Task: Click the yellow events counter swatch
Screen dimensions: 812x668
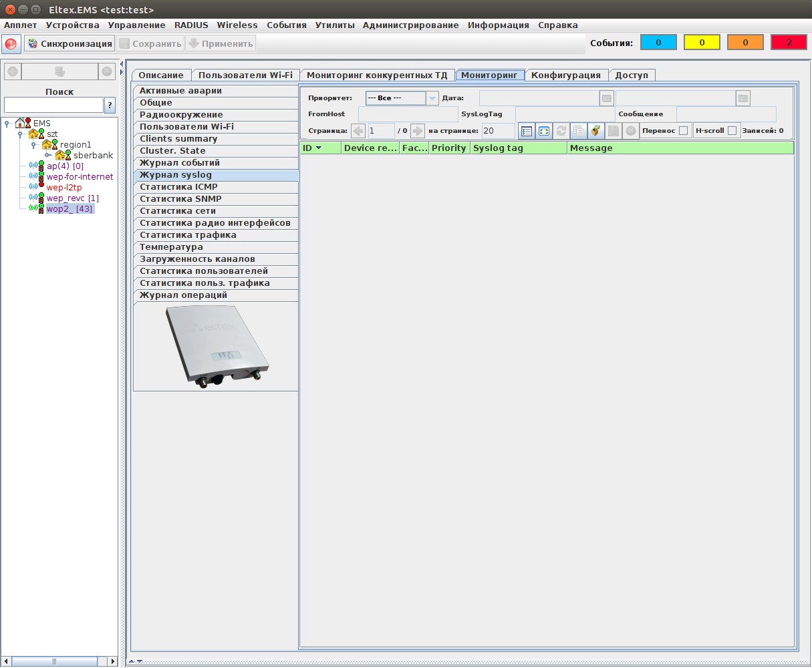Action: (702, 43)
